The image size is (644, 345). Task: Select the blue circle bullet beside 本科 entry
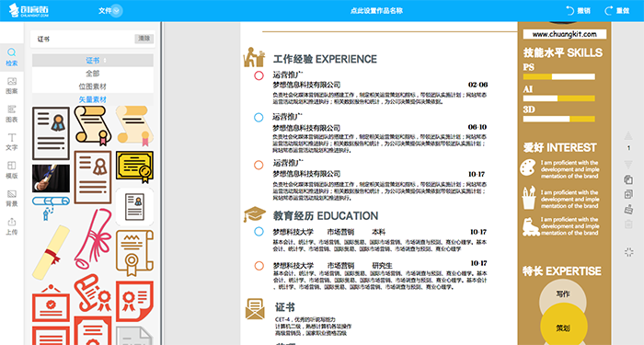[259, 232]
